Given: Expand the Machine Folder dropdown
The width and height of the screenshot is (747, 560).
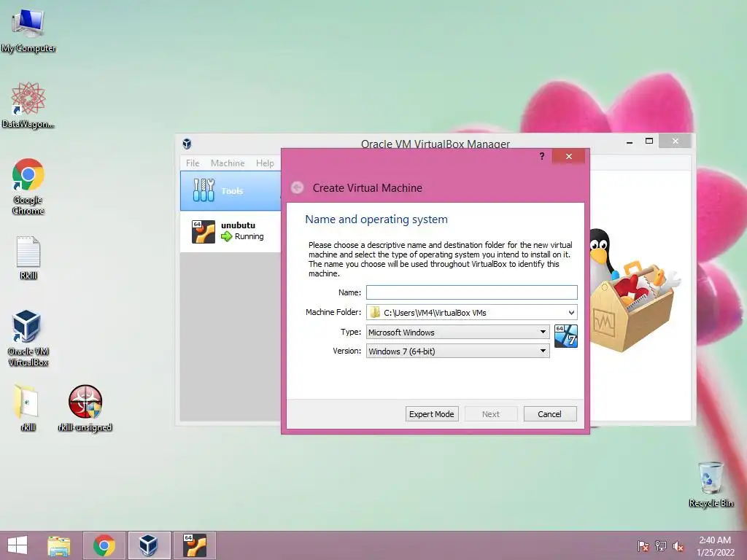Looking at the screenshot, I should 571,312.
